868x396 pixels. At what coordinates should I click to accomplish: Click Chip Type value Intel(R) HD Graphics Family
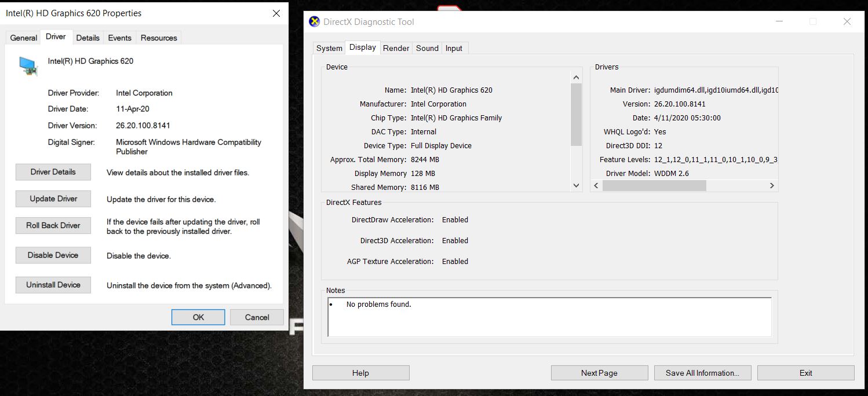(456, 118)
